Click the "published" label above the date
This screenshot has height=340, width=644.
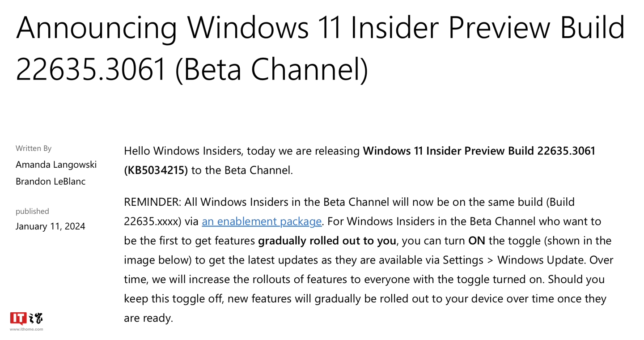pyautogui.click(x=32, y=211)
